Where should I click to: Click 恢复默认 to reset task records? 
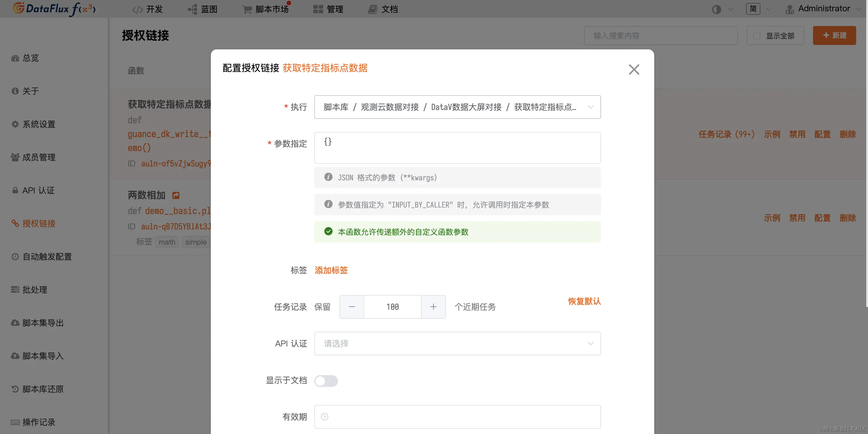point(584,301)
